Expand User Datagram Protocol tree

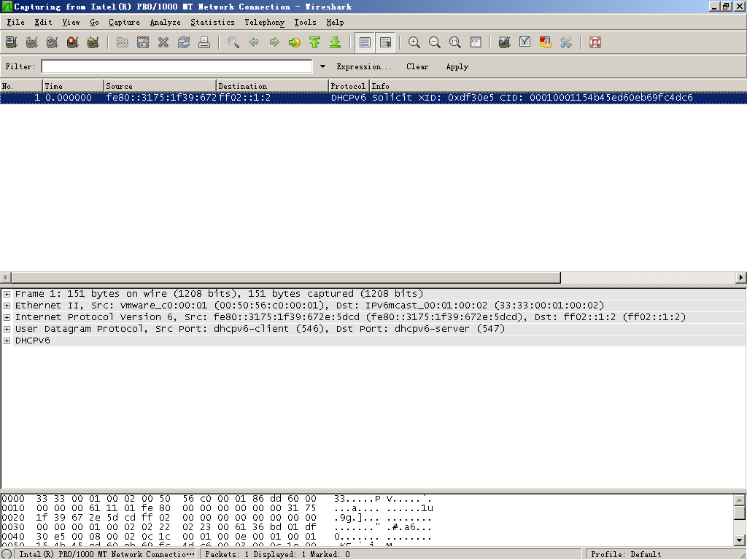[x=7, y=329]
